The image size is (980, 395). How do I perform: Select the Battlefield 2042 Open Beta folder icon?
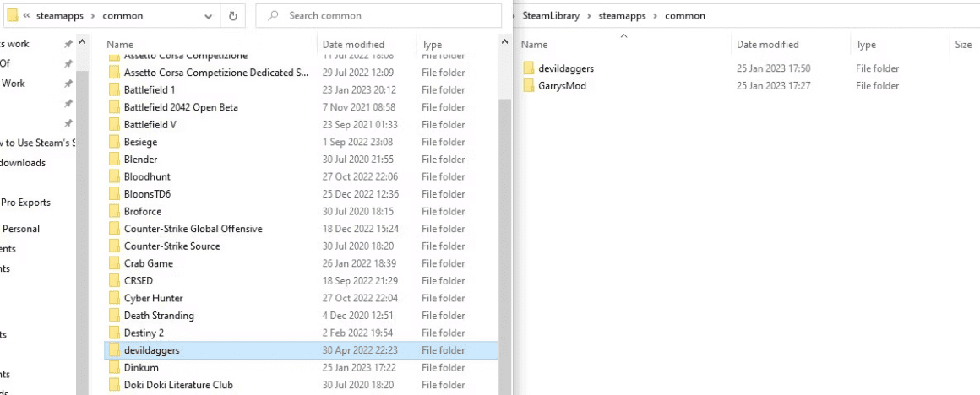click(x=114, y=107)
